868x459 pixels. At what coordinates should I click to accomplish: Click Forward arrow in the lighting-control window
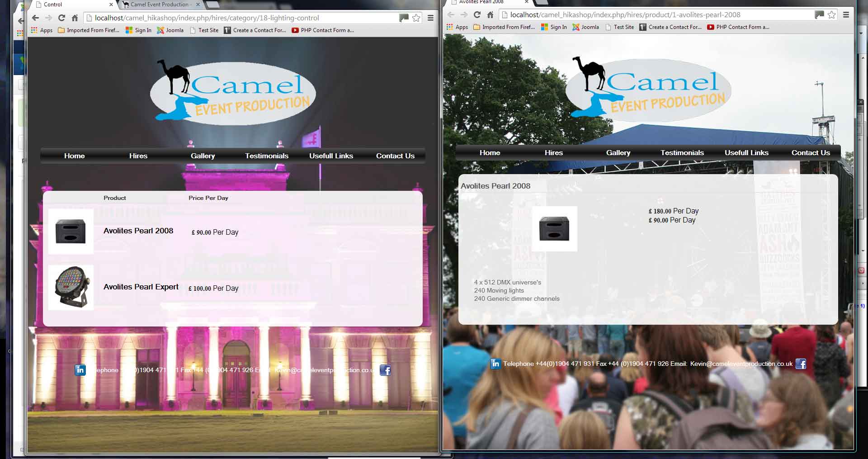point(48,18)
